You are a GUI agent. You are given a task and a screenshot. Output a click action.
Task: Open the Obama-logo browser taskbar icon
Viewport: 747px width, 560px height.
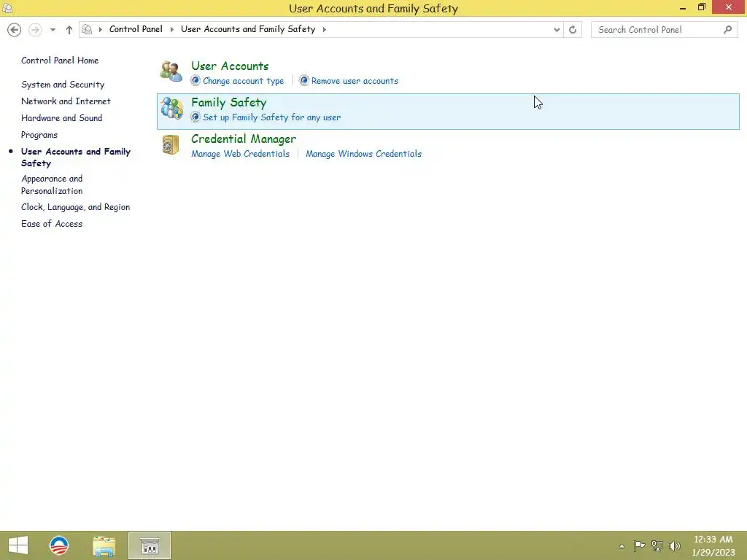[59, 545]
